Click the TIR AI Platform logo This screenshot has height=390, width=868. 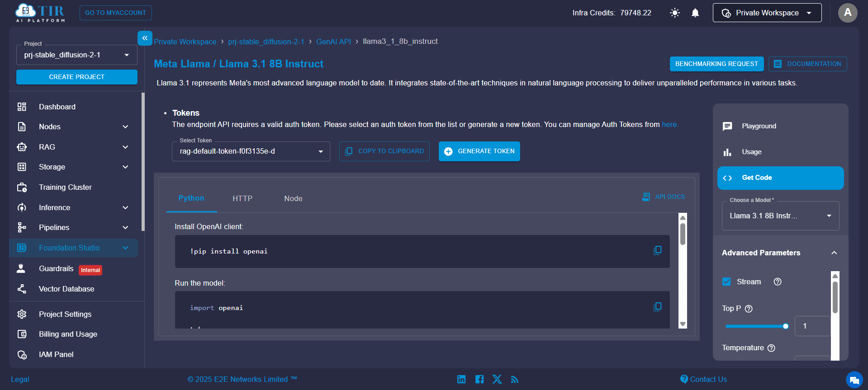[x=40, y=13]
